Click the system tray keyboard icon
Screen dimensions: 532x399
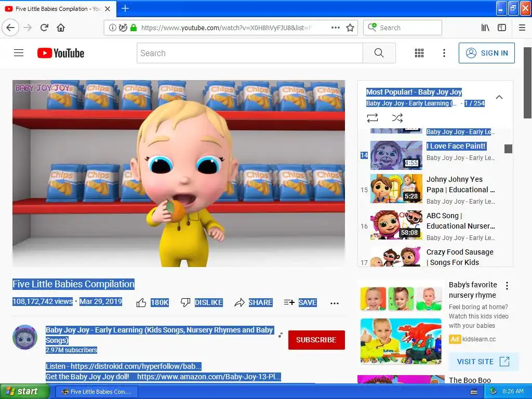(x=474, y=392)
